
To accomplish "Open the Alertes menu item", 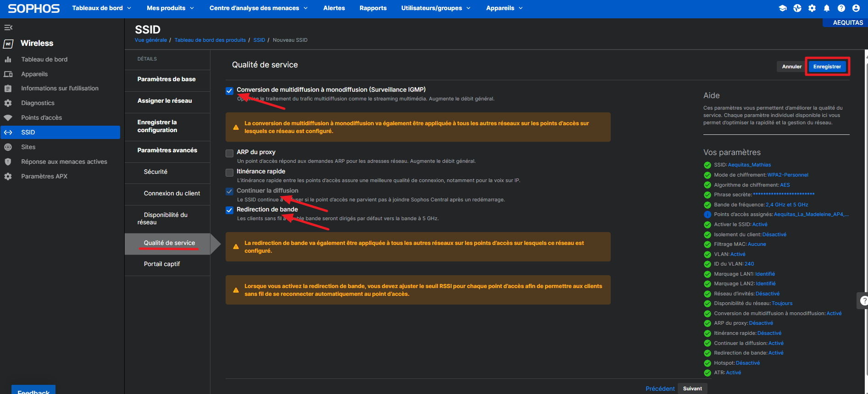I will click(334, 8).
